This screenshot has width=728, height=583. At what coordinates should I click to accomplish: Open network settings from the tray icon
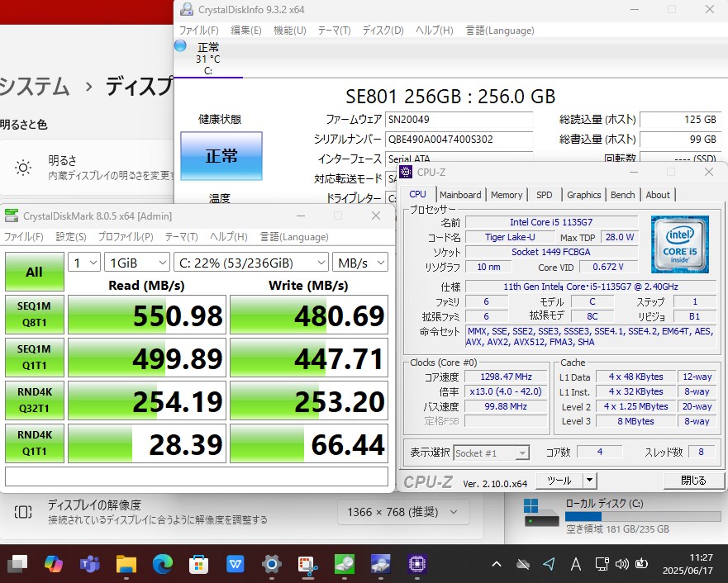602,563
